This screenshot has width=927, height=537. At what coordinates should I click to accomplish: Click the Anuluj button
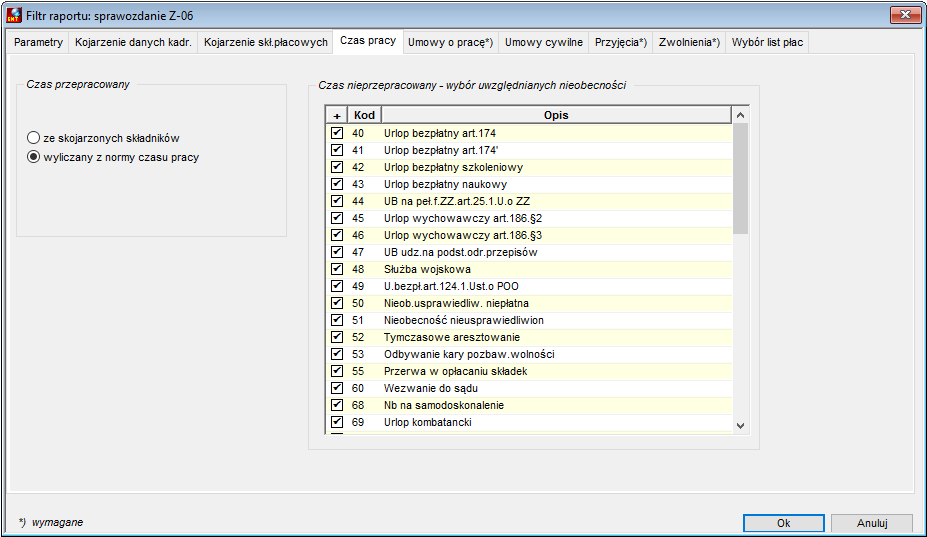(873, 523)
